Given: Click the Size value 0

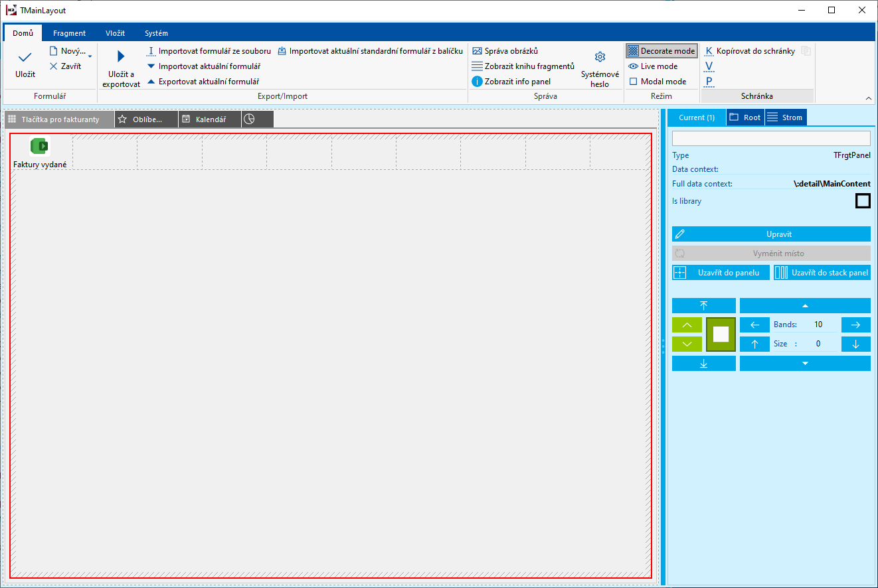Looking at the screenshot, I should [x=818, y=344].
